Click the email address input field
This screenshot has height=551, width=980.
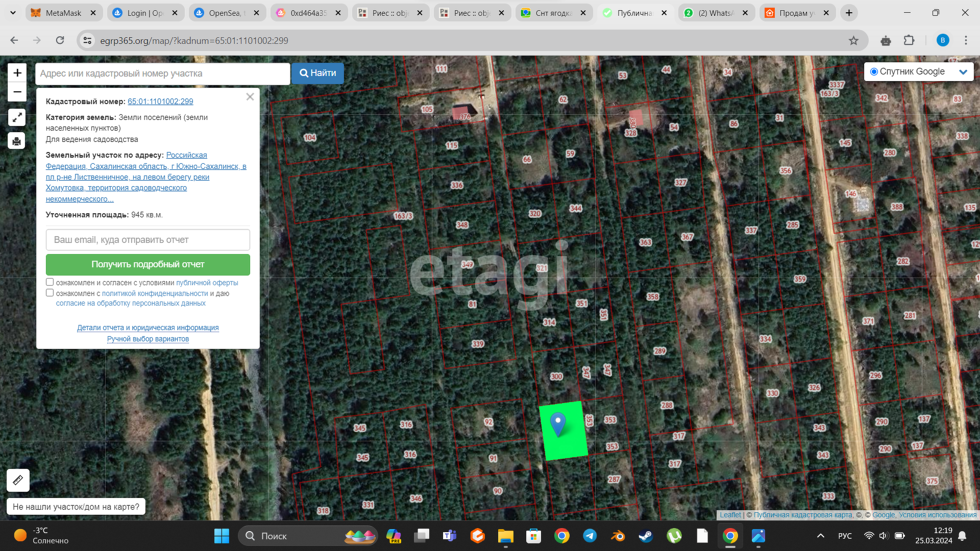(x=148, y=240)
